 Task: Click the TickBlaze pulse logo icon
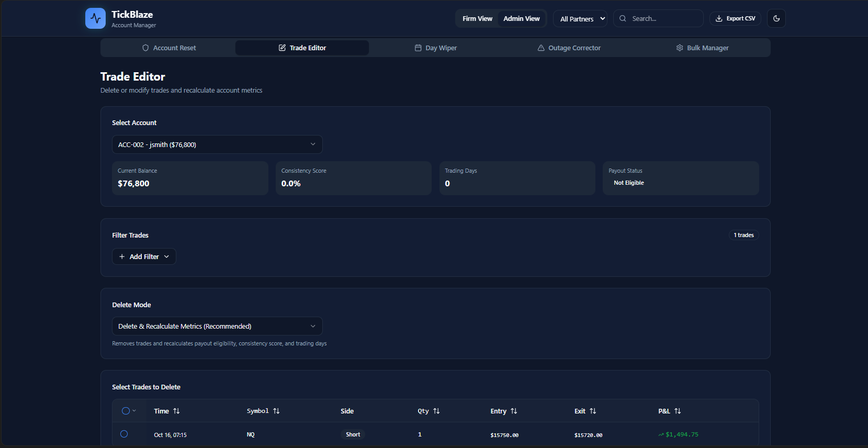pos(95,18)
